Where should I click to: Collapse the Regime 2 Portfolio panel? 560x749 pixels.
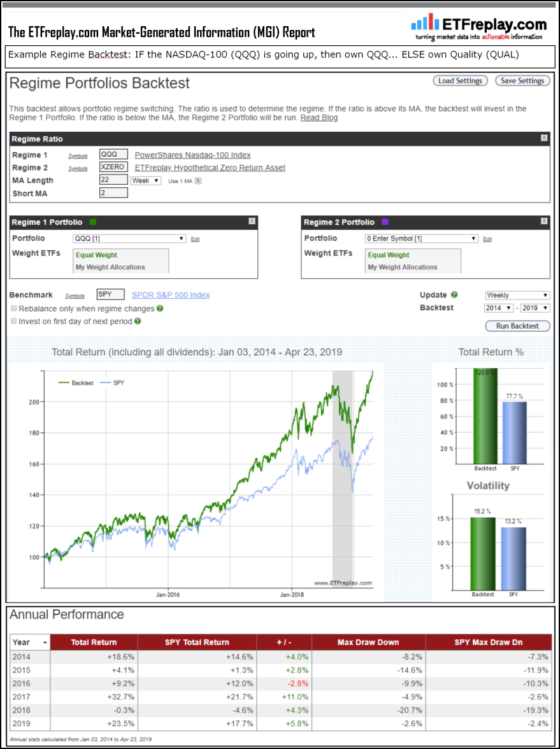tap(544, 222)
